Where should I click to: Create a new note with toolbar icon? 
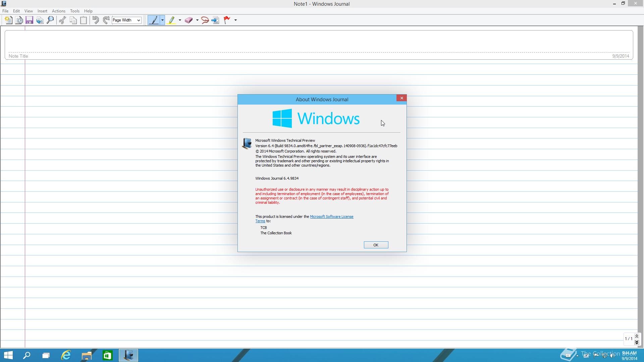(8, 20)
